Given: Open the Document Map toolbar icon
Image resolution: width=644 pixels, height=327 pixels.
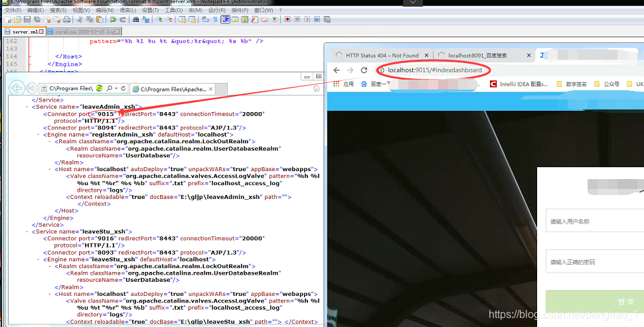Looking at the screenshot, I should pos(245,20).
